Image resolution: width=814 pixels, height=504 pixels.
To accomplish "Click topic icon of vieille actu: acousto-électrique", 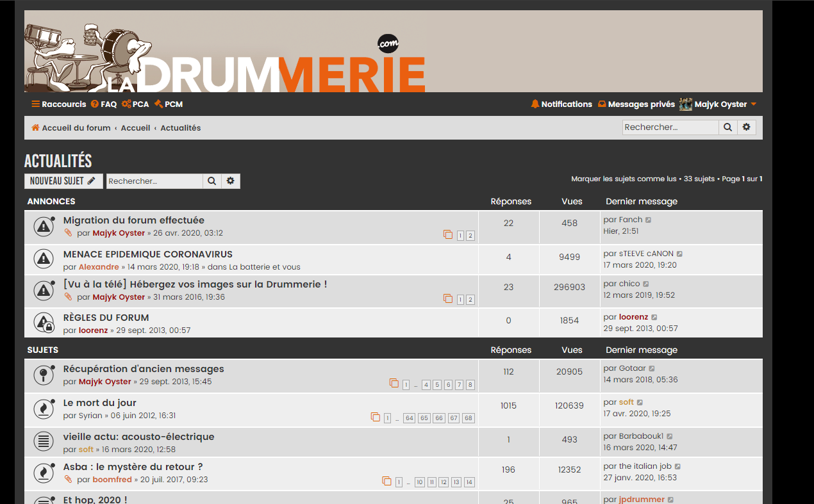I will click(44, 443).
